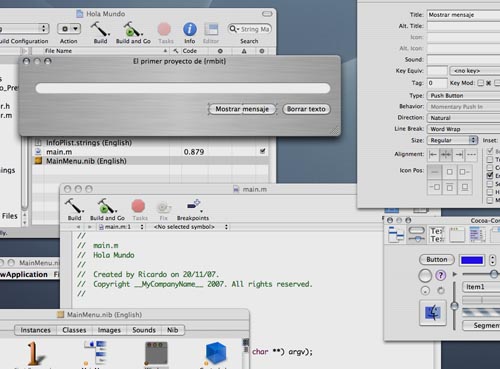Image resolution: width=500 pixels, height=369 pixels.
Task: Click Build and Go in Hola Mundo toolbar
Action: (x=133, y=29)
